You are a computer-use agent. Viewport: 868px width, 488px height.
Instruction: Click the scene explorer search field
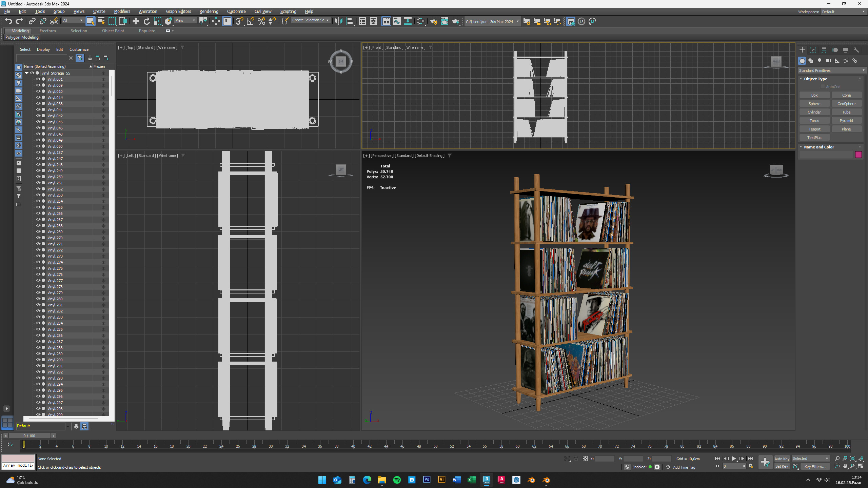(x=42, y=58)
